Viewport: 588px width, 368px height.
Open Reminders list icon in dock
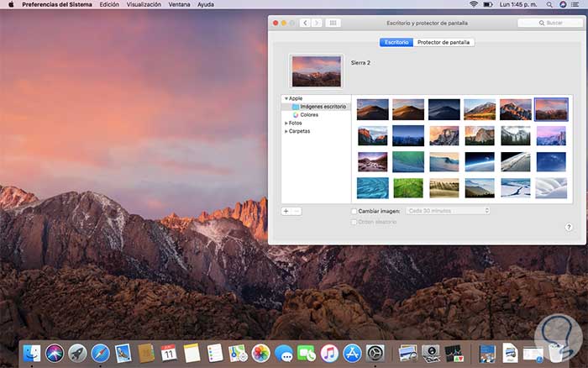[x=215, y=354]
